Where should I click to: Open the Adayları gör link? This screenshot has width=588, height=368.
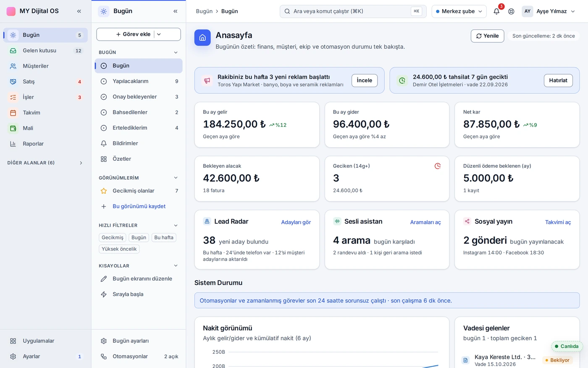(x=296, y=222)
